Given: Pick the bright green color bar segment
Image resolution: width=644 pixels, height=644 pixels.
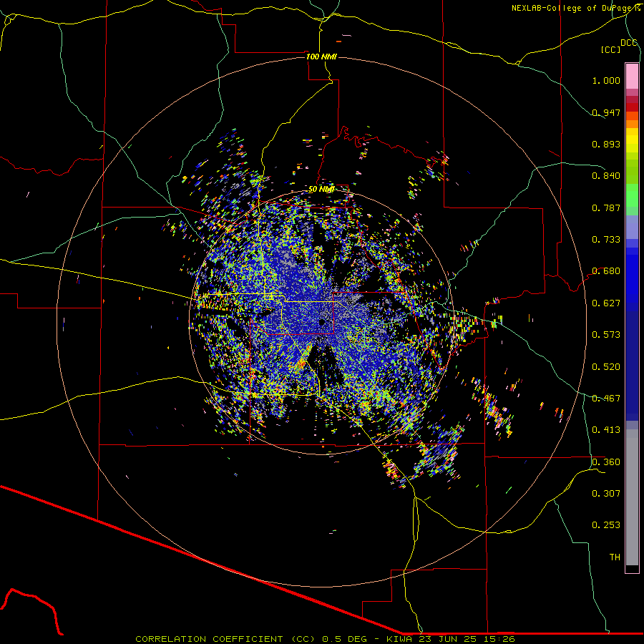Looking at the screenshot, I should click(x=632, y=195).
